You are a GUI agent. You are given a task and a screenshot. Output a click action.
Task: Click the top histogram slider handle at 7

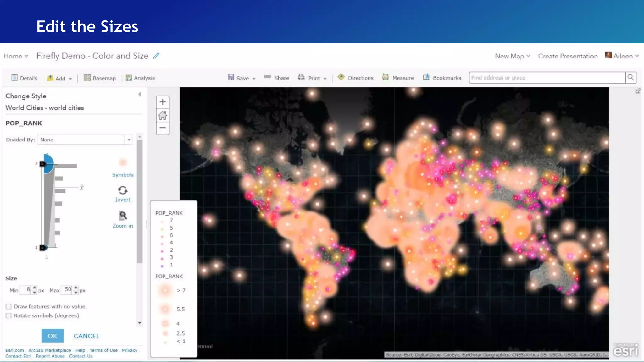click(x=43, y=164)
